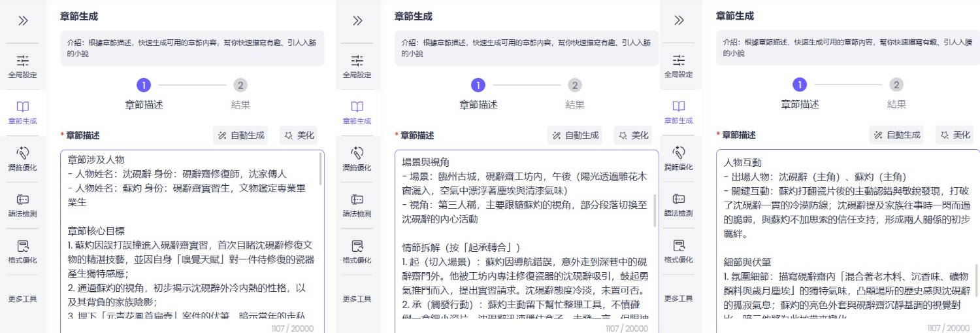
Task: Select 潤飾優化 in the right panel sidebar
Action: coord(679,159)
